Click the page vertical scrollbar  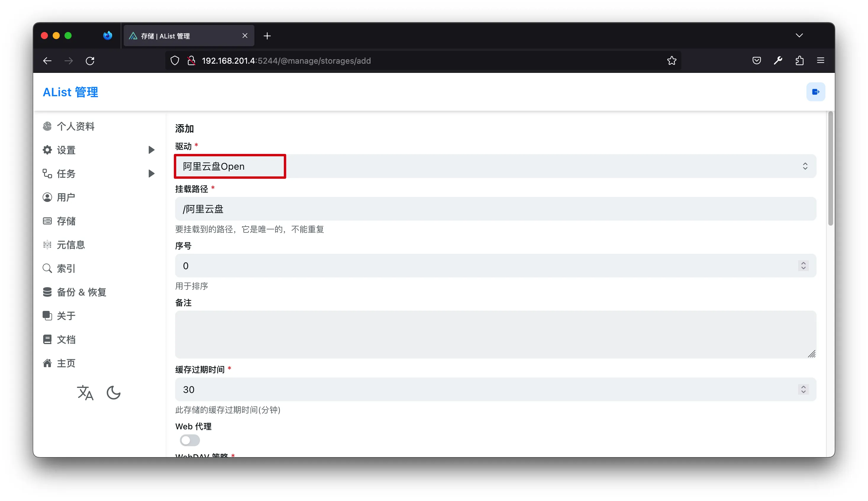[830, 168]
